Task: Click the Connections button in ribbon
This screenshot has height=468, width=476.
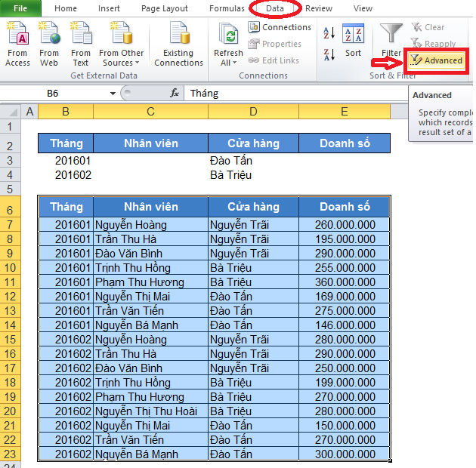Action: [279, 27]
